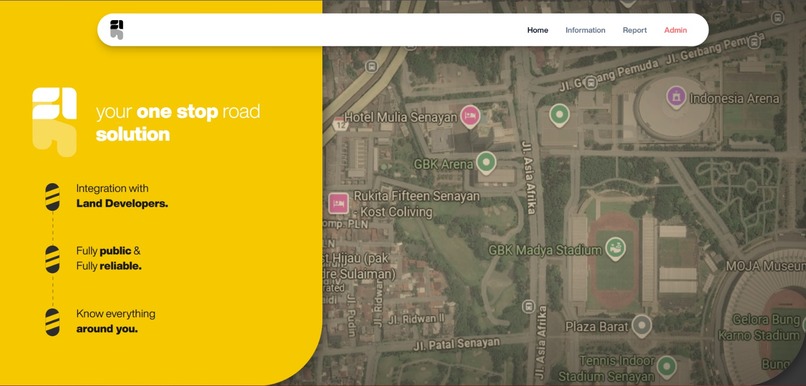
Task: Click the green pin left of Indonesia Arena
Action: 559,115
